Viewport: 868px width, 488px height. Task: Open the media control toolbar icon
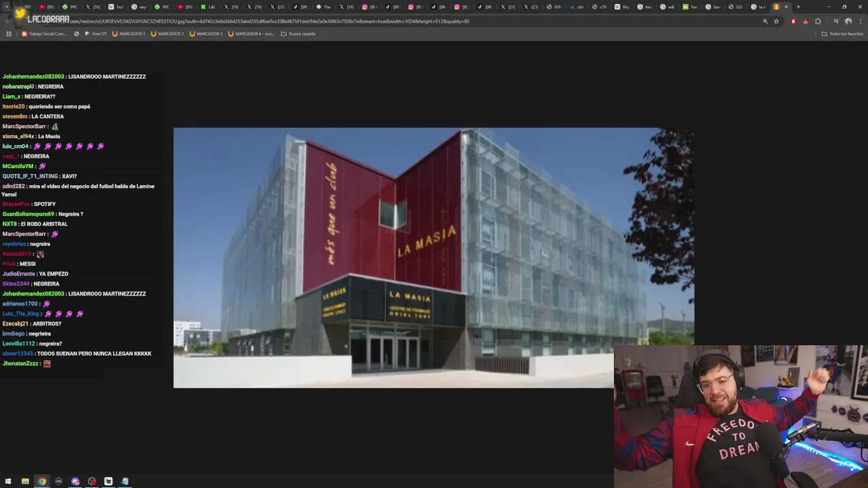pyautogui.click(x=836, y=21)
